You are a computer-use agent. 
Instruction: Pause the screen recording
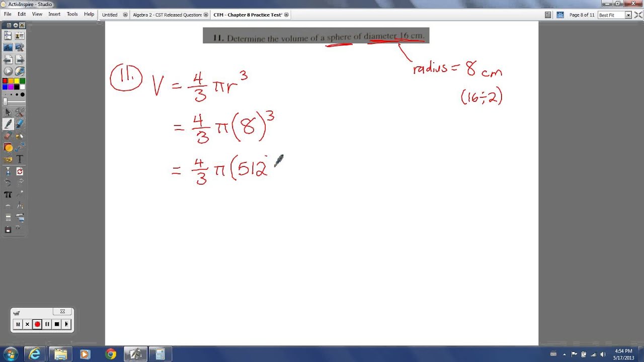[47, 324]
